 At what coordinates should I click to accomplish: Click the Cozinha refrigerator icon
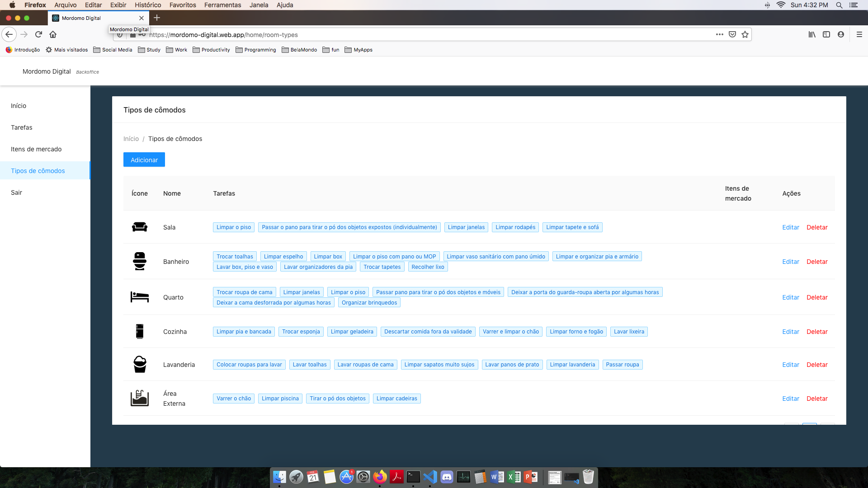tap(139, 331)
